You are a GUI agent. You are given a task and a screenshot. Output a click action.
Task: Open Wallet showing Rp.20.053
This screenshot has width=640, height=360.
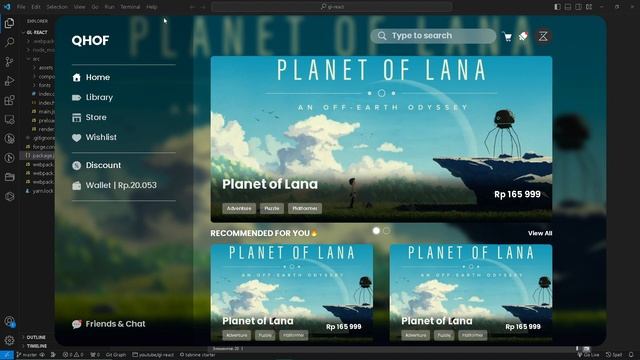pyautogui.click(x=114, y=185)
